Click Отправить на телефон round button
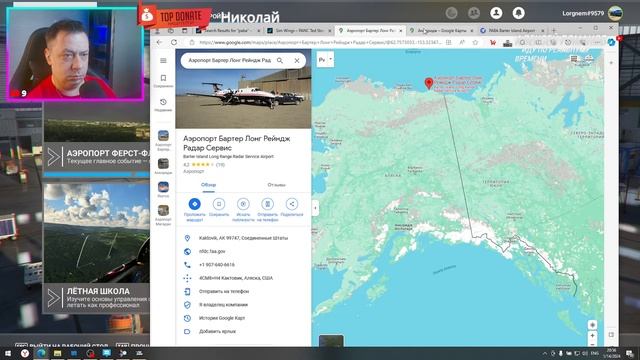This screenshot has width=640, height=360. pos(267,210)
